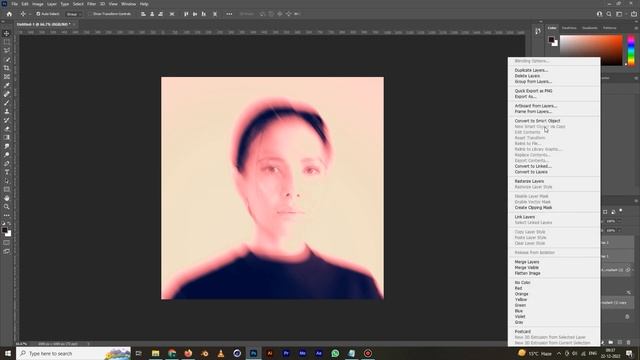Select the Crop tool
Screen dimensions: 640x360
7,68
